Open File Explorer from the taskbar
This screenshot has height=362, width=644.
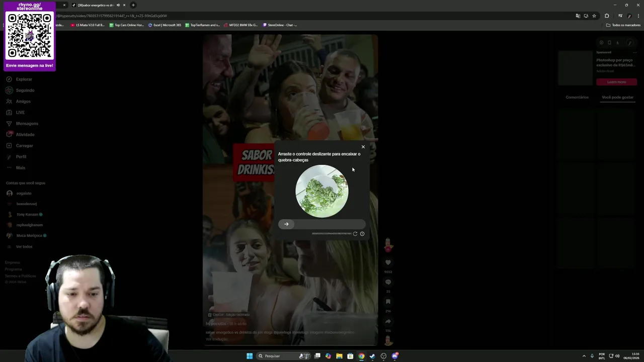[x=339, y=356]
